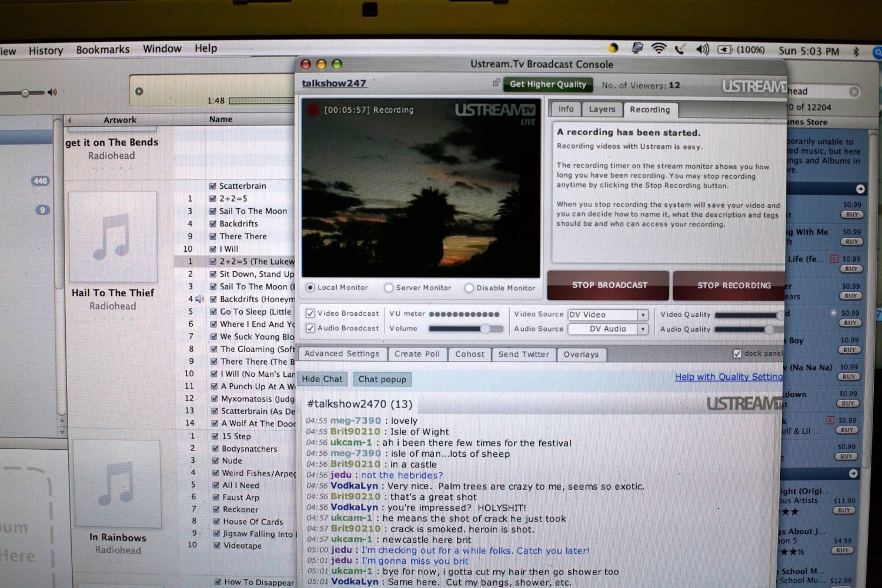882x588 pixels.
Task: Open the Cohost tab
Action: pyautogui.click(x=470, y=354)
